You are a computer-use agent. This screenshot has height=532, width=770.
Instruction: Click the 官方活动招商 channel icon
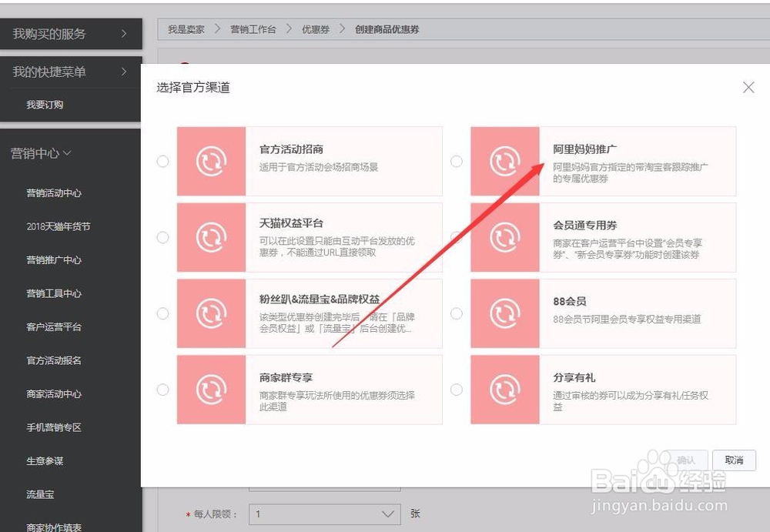[211, 161]
